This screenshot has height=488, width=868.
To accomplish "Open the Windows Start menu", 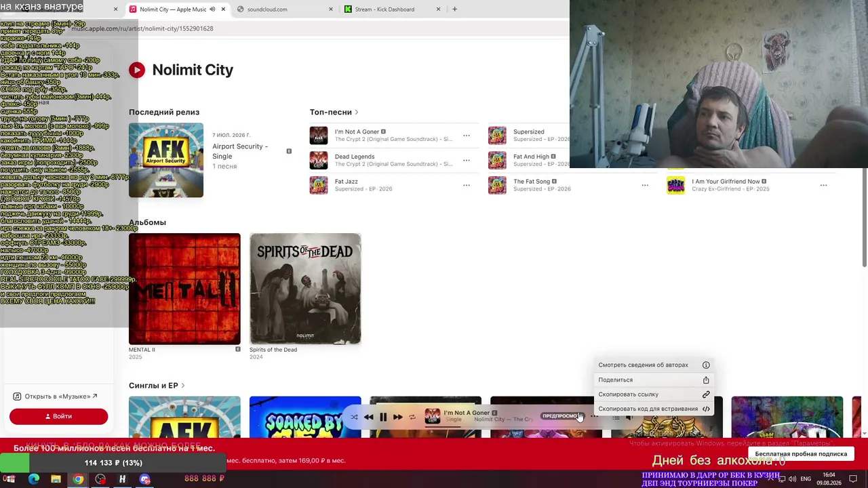I will (x=9, y=479).
